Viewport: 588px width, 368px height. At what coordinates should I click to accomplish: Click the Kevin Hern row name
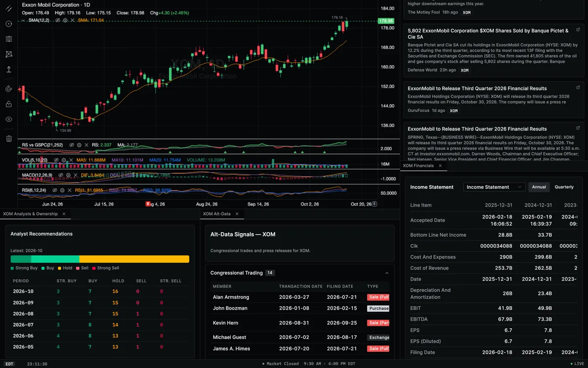[x=225, y=322]
